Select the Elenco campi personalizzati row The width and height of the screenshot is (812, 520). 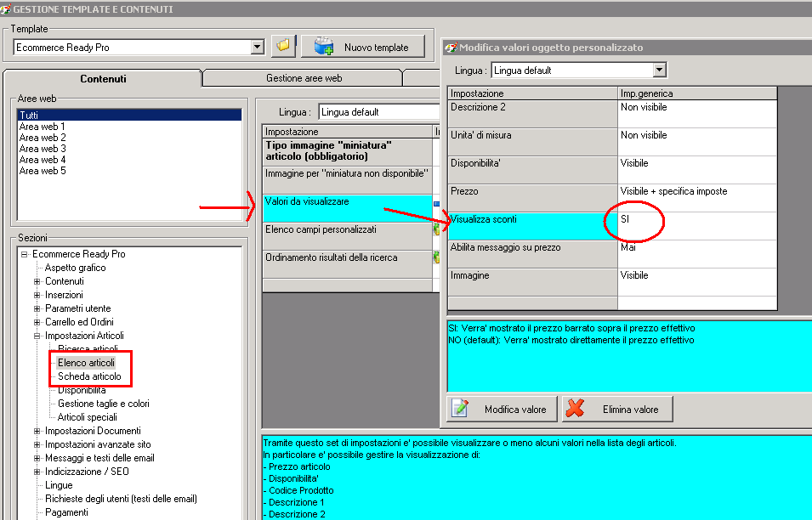click(348, 236)
